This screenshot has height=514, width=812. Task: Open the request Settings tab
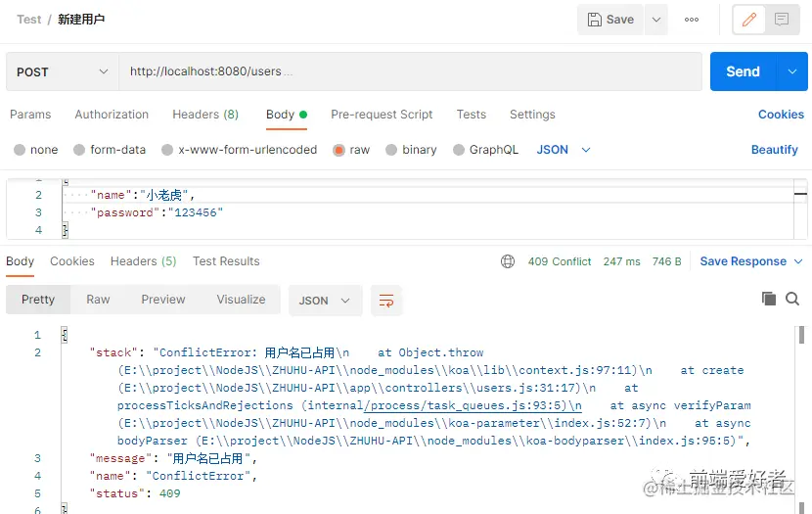[532, 114]
